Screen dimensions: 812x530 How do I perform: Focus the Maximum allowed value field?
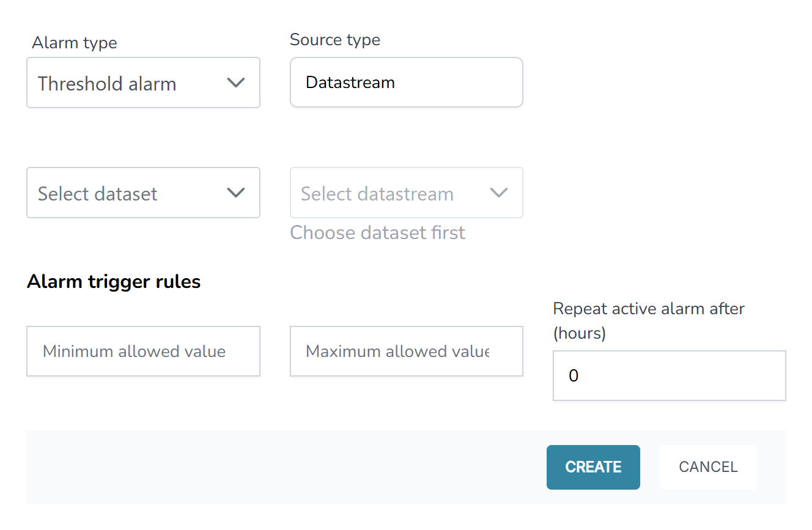point(406,351)
